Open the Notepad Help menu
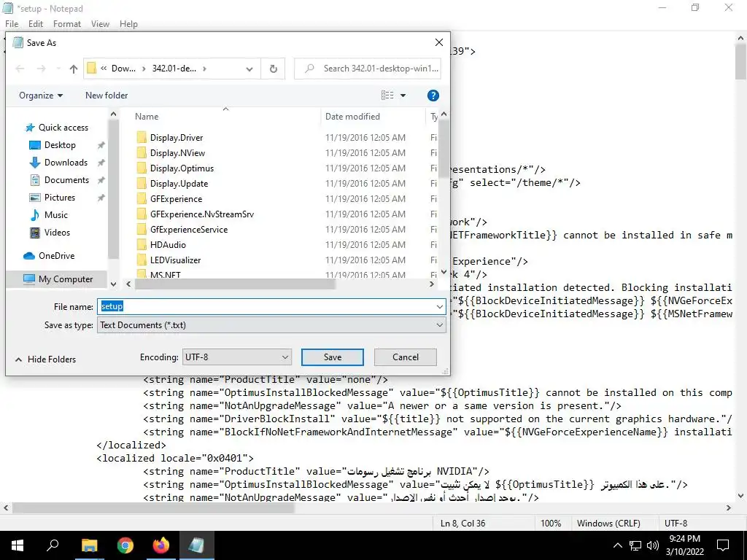This screenshot has height=560, width=747. click(x=128, y=24)
